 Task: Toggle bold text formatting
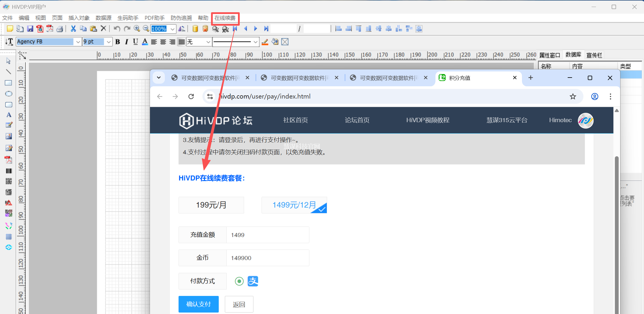click(118, 42)
